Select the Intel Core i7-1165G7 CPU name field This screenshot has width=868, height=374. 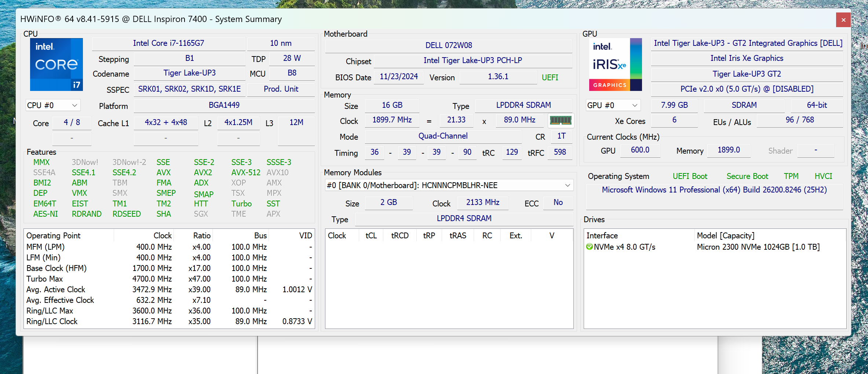168,43
